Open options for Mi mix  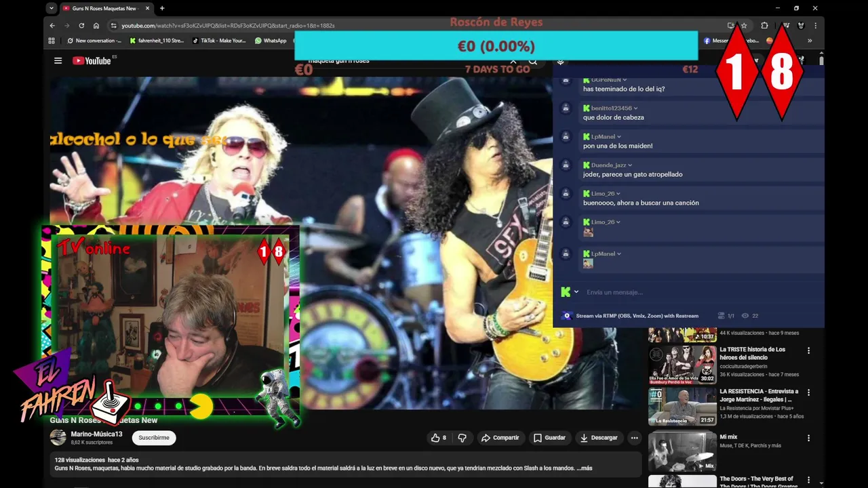pyautogui.click(x=808, y=438)
